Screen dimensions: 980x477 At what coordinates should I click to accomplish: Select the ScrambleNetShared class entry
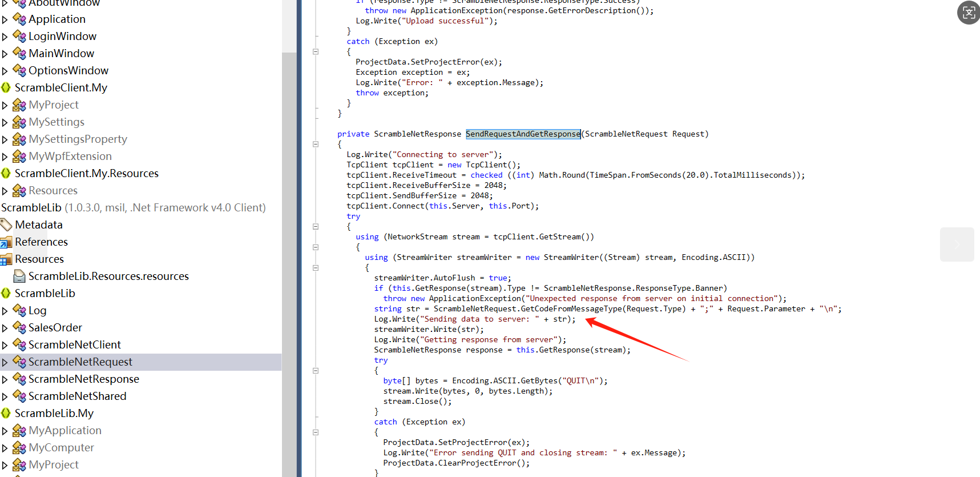(78, 396)
